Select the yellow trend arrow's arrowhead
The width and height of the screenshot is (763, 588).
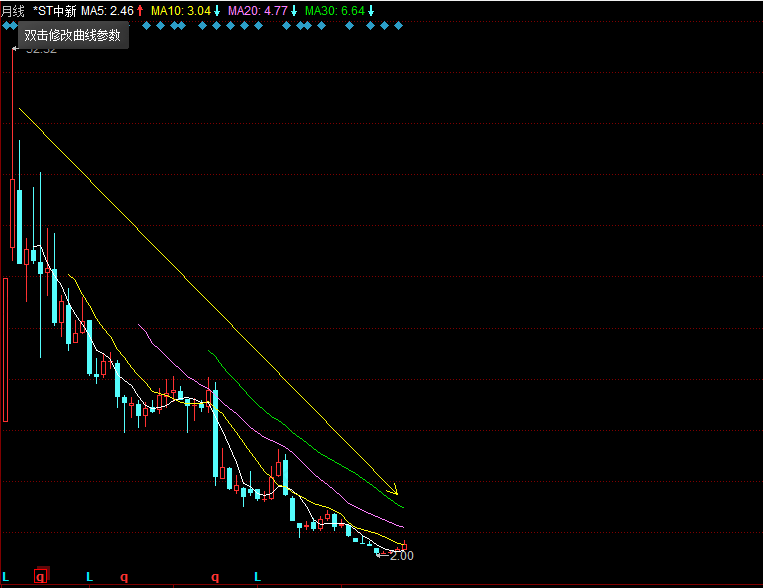point(394,490)
